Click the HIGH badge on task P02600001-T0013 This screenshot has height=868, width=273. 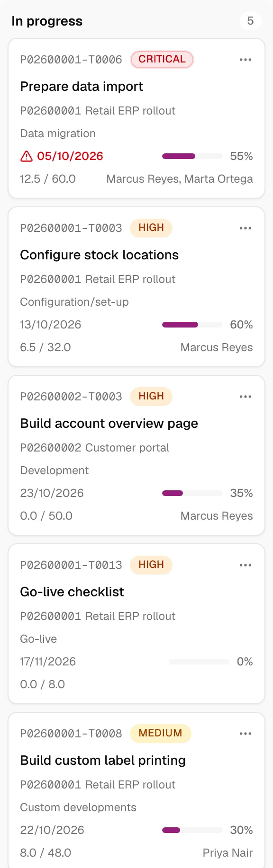pyautogui.click(x=151, y=565)
